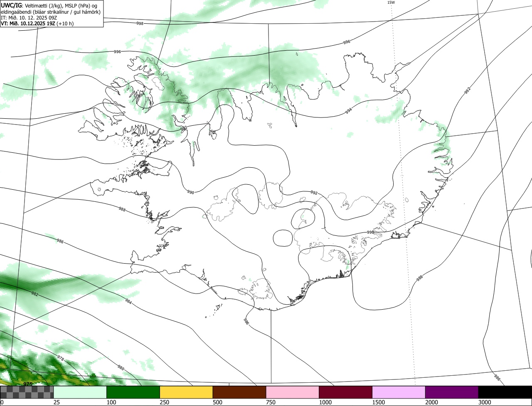The image size is (532, 406).
Task: Click the '2000' legend scale value
Action: point(431,402)
